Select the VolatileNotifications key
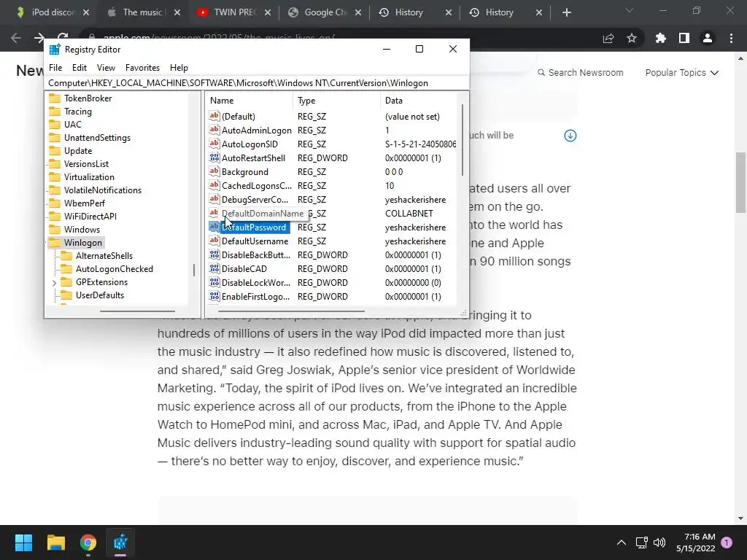 [102, 190]
